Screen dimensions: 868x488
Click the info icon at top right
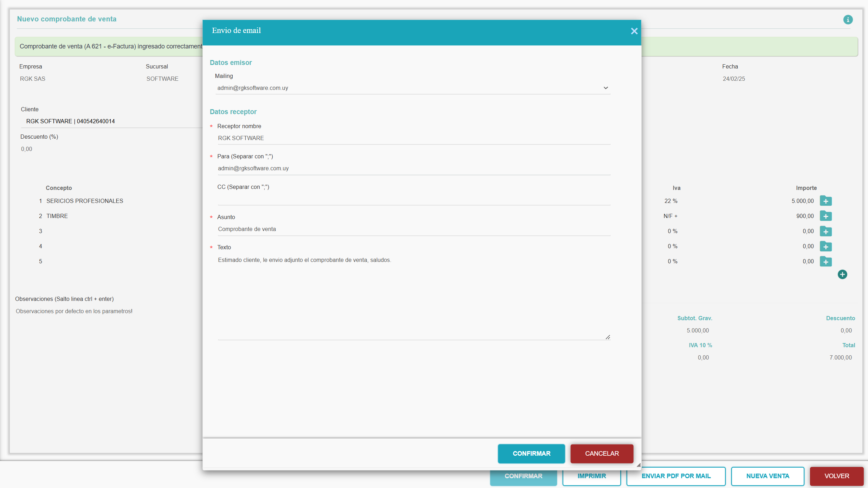pyautogui.click(x=848, y=20)
